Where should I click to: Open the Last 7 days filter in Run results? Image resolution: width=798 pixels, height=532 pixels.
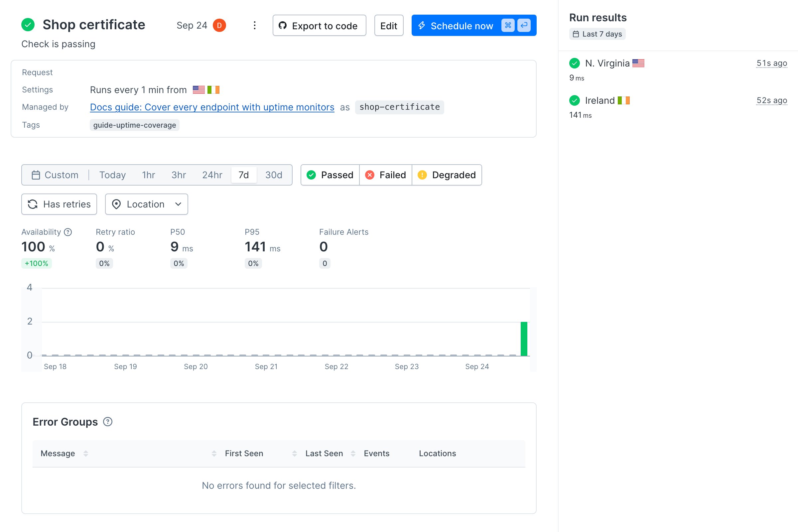(597, 34)
